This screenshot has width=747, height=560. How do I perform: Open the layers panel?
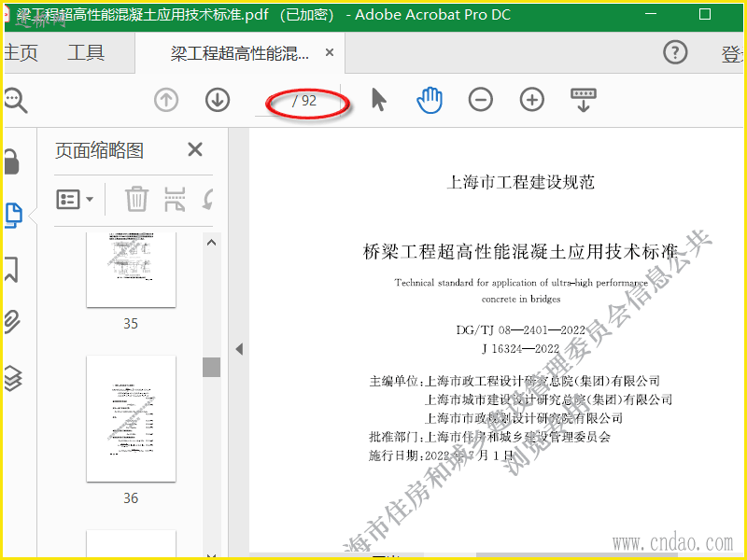click(x=13, y=379)
